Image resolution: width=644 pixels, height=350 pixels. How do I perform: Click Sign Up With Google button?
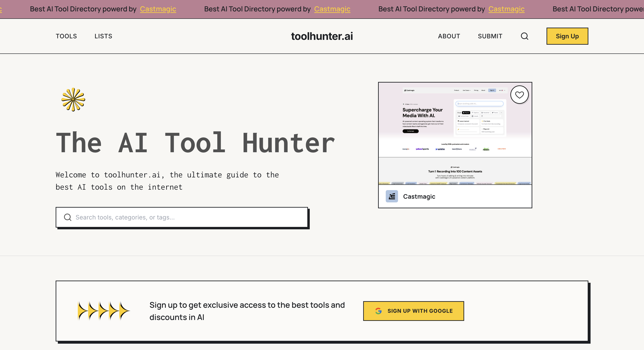pos(414,311)
